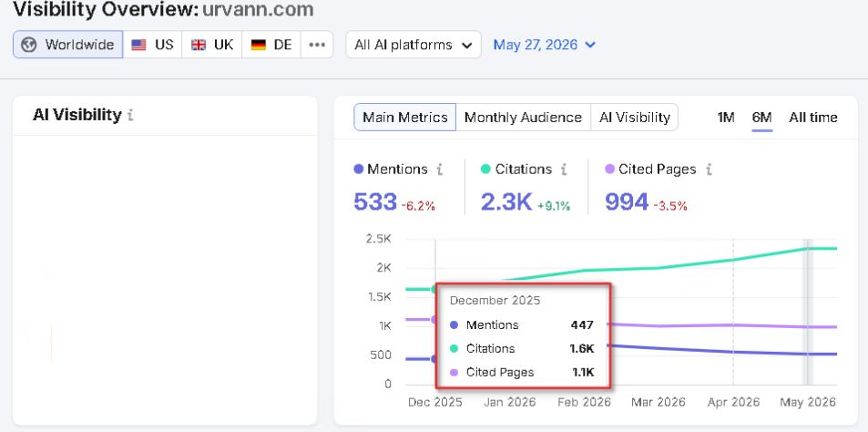Click the Mar 2026 axis label

[x=659, y=402]
